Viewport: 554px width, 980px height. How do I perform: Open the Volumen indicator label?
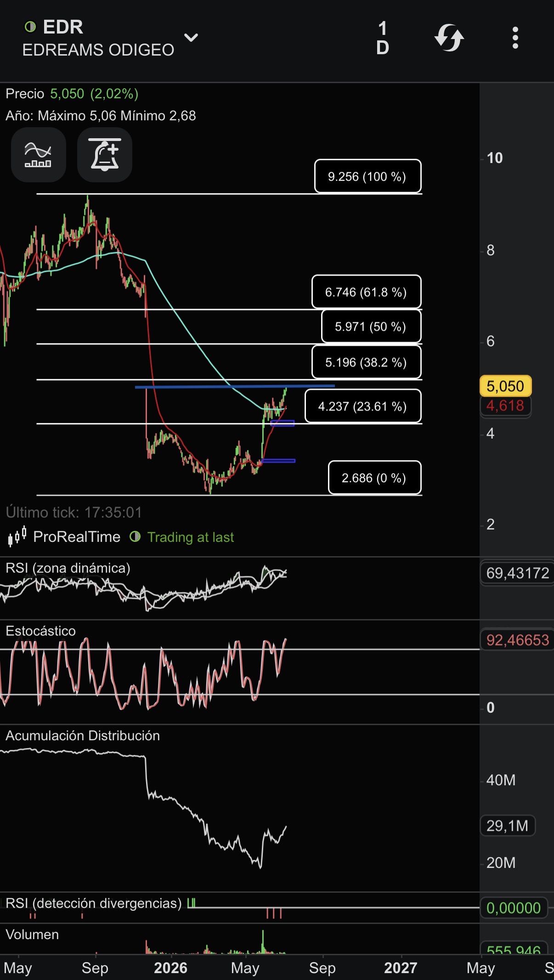[32, 935]
